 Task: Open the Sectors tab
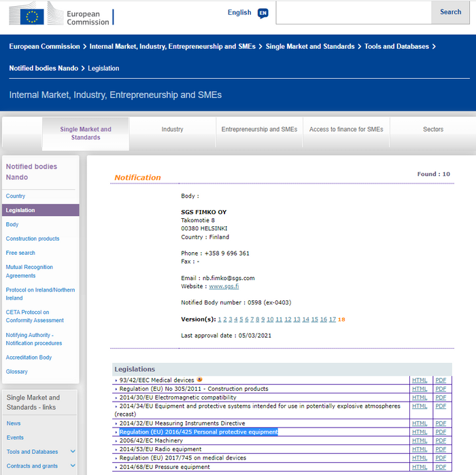[432, 129]
